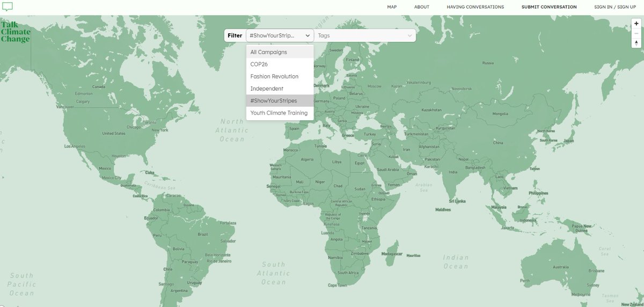This screenshot has height=307, width=644.
Task: Click United States label on map
Action: 113,133
